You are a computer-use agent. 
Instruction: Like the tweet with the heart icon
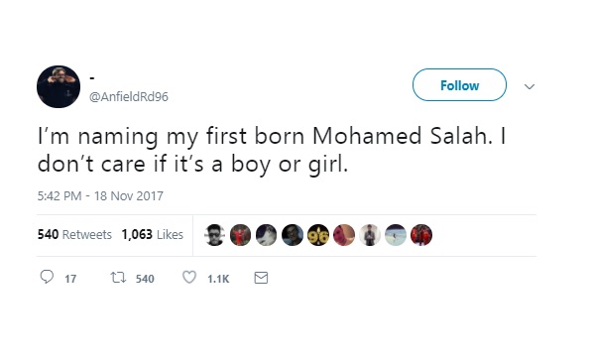pyautogui.click(x=189, y=278)
